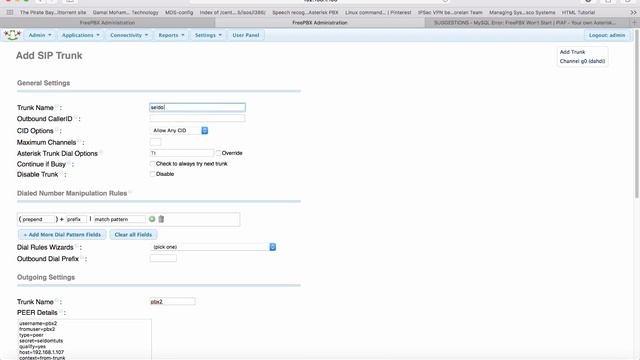Click the PEER Details text area
640x360 pixels.
tap(84, 340)
